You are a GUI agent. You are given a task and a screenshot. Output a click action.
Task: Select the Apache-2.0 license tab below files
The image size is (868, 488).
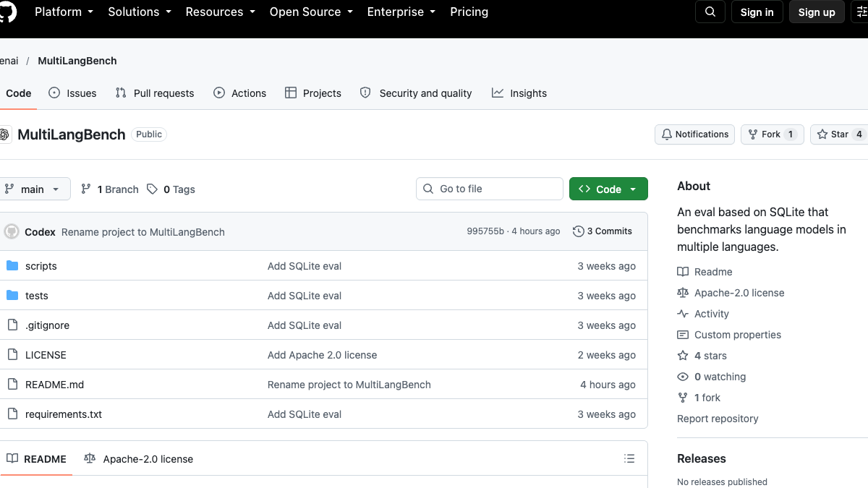coord(139,458)
